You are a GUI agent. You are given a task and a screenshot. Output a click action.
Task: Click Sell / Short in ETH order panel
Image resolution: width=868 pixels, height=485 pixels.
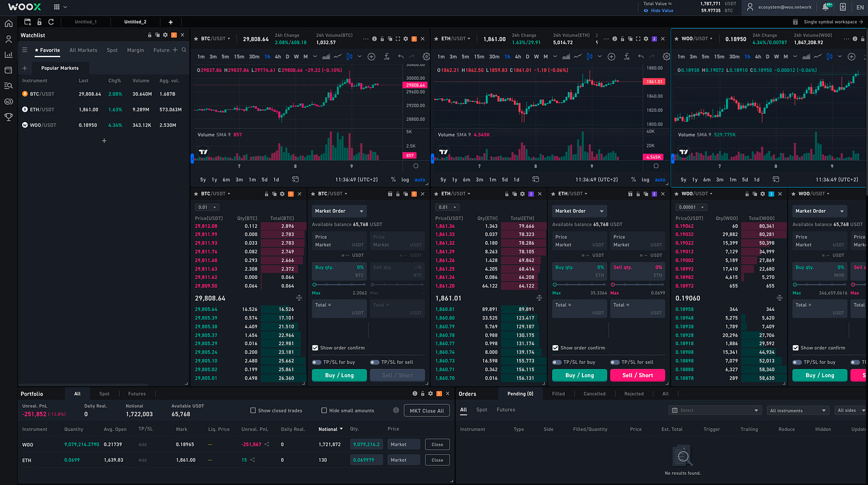pyautogui.click(x=637, y=375)
